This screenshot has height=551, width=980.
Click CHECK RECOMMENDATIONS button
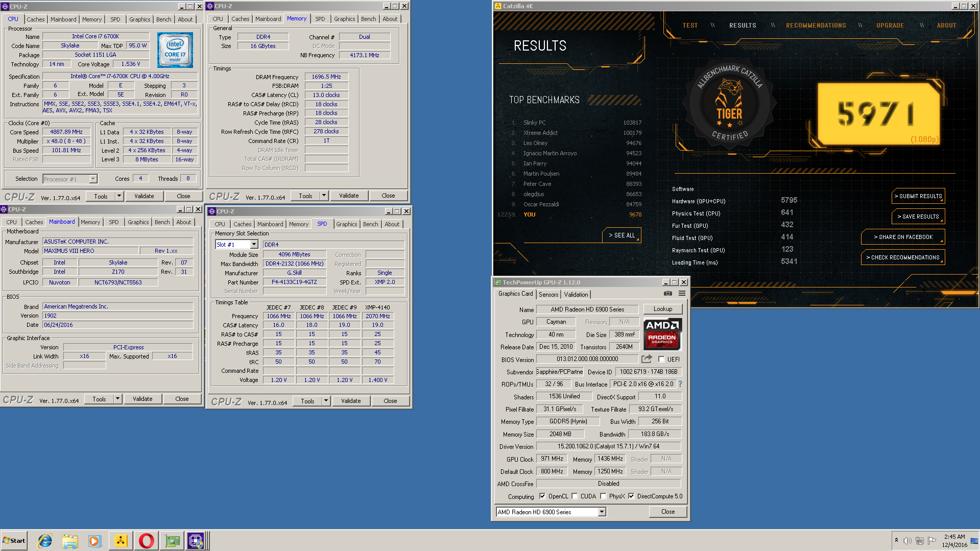[903, 257]
